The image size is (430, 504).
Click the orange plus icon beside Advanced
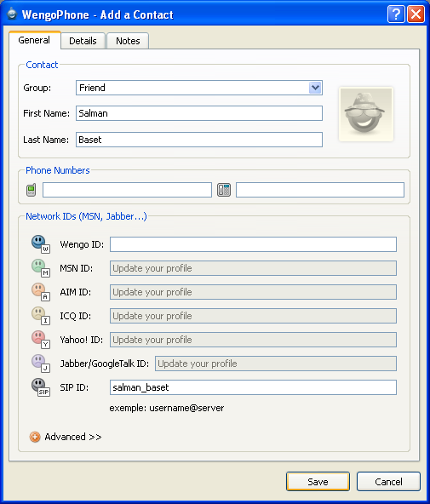point(35,437)
